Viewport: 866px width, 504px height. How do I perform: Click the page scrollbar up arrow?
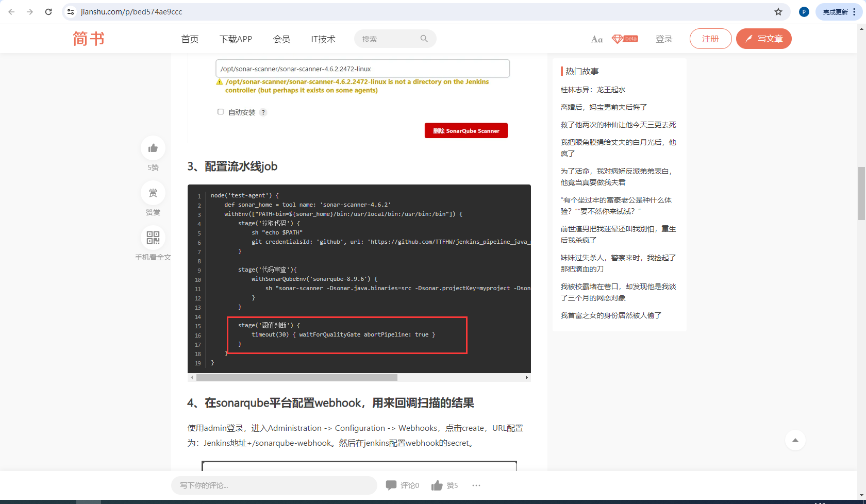(861, 29)
